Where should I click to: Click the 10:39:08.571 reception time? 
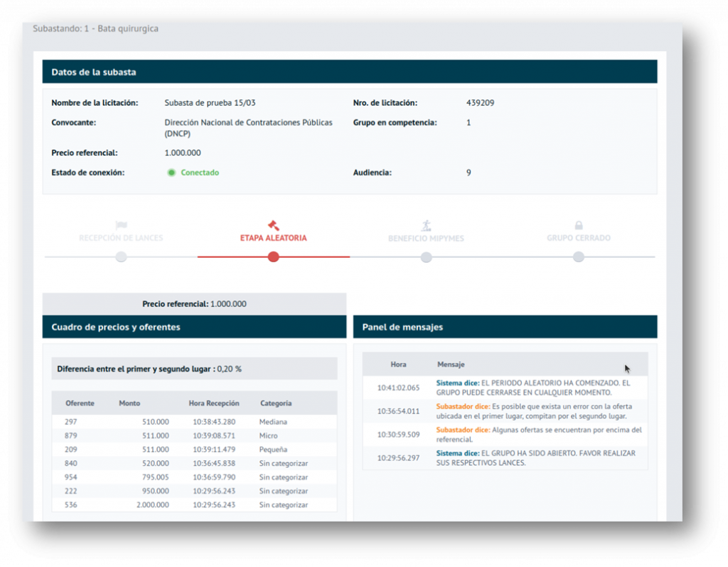[x=214, y=436]
